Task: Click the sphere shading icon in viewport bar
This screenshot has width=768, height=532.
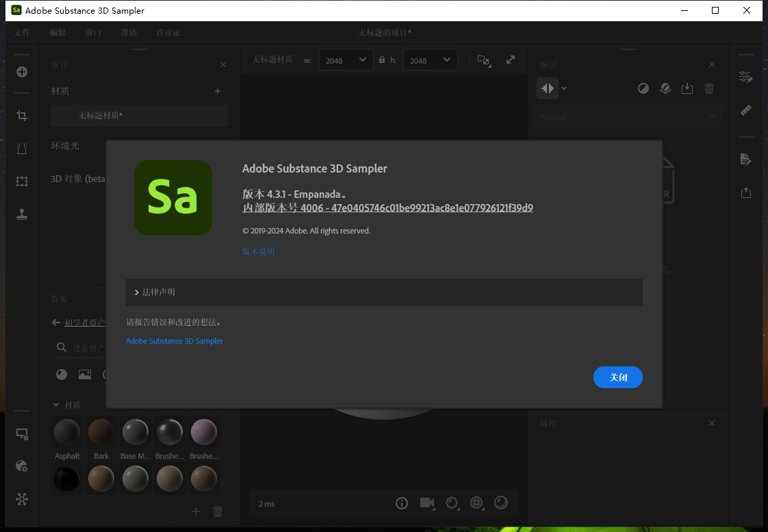Action: click(501, 503)
